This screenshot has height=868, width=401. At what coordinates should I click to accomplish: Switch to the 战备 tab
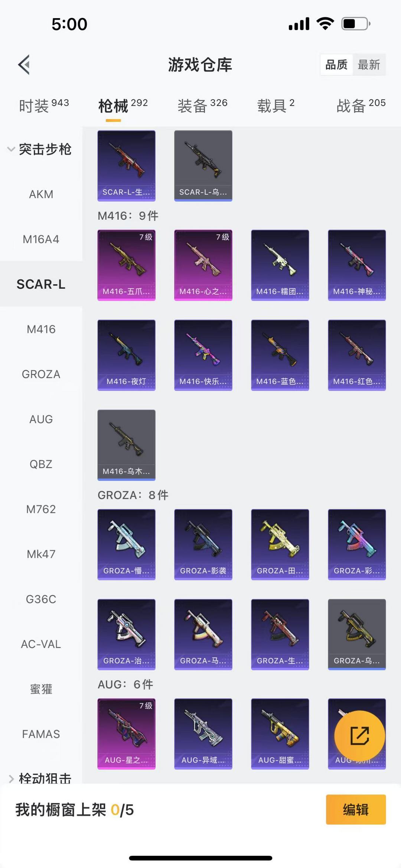(x=361, y=106)
